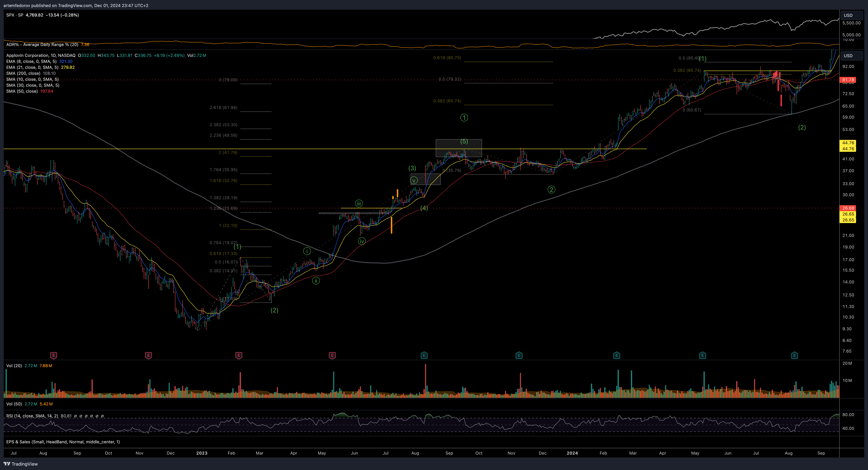Select the SMA 30 indicator legend

[33, 85]
